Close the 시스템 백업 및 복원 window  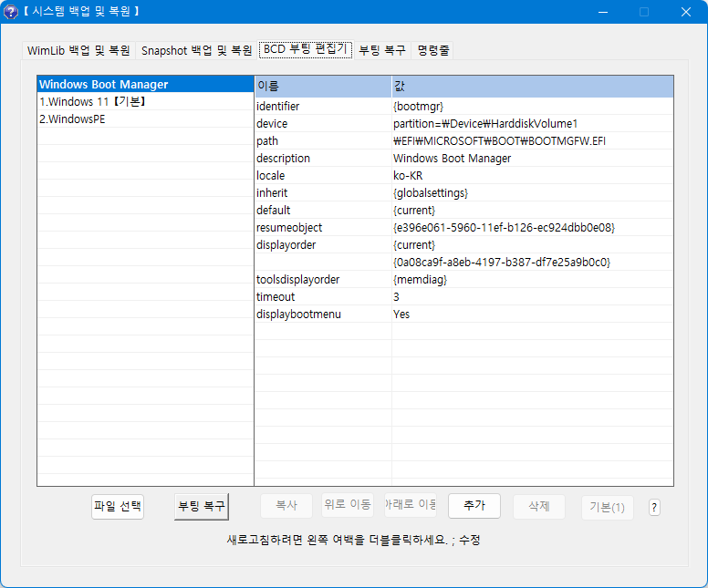tap(686, 12)
